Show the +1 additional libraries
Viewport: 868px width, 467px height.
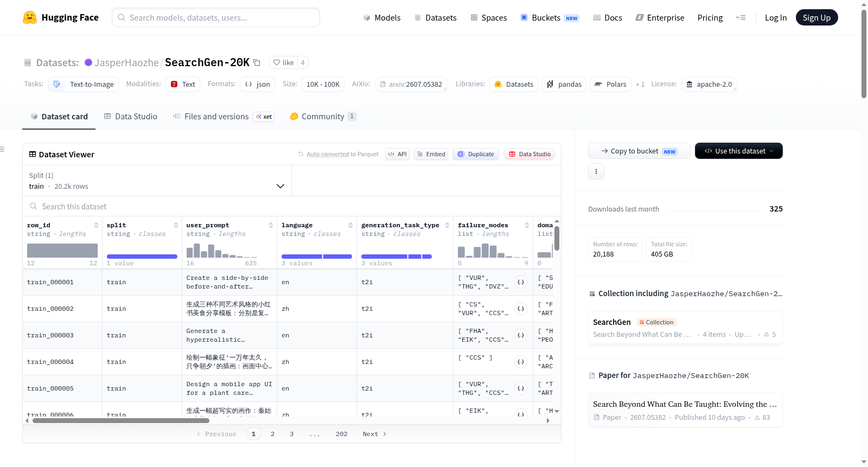[640, 84]
